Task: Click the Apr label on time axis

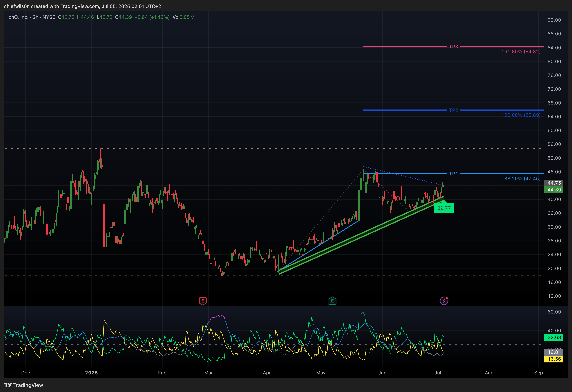Action: coord(267,373)
